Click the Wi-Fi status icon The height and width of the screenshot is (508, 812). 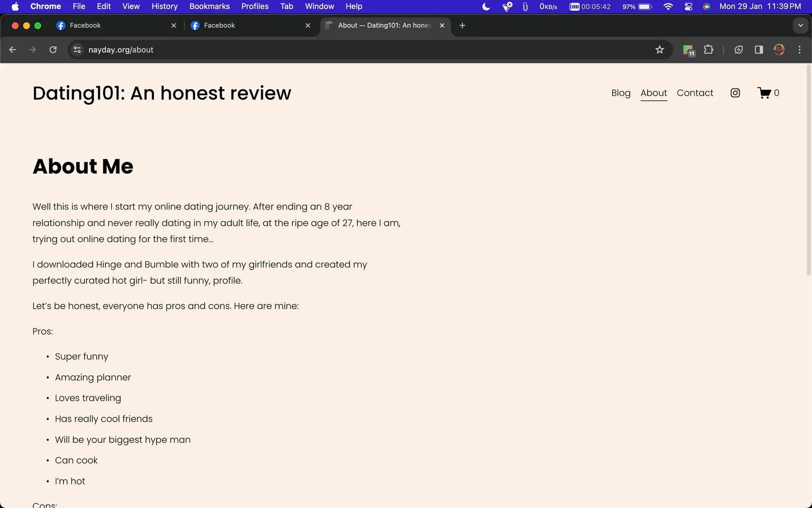coord(668,6)
